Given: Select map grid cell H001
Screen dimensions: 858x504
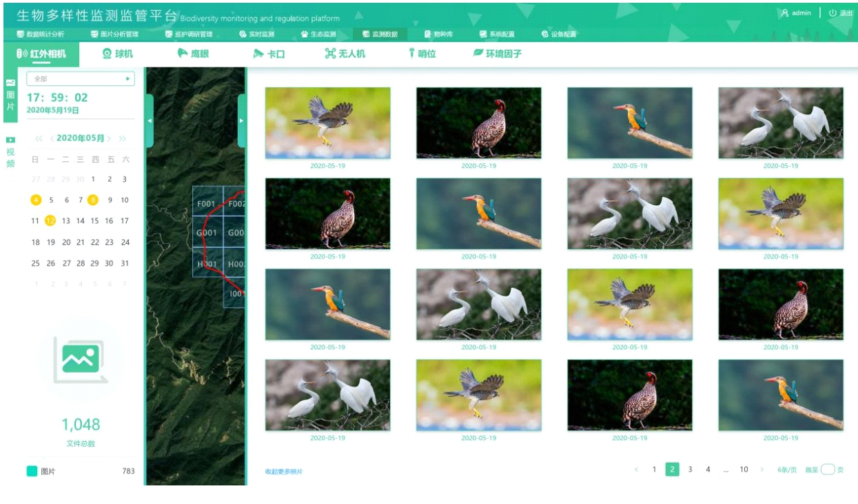Looking at the screenshot, I should 207,264.
